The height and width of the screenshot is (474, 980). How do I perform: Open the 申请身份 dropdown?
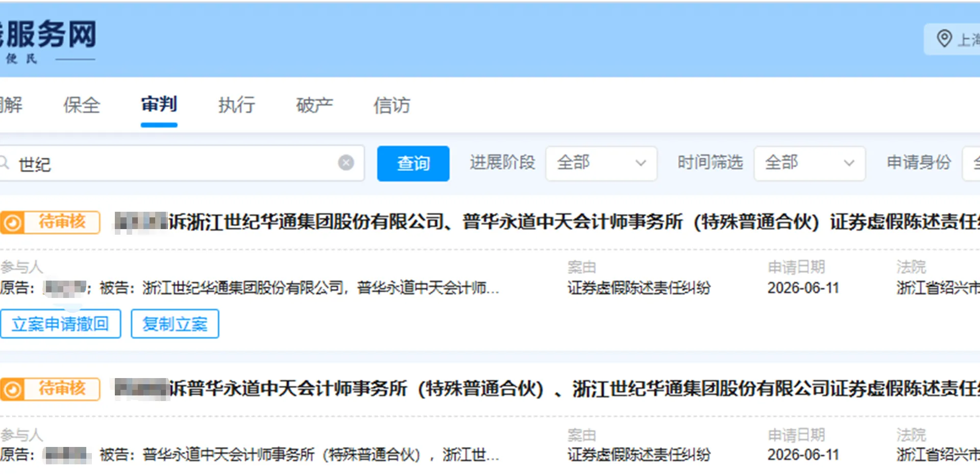click(x=971, y=163)
